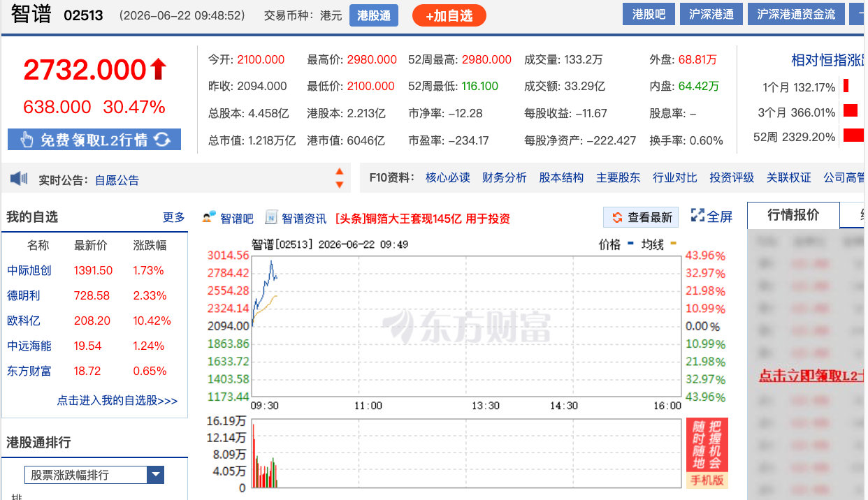The width and height of the screenshot is (868, 500).
Task: Click 查看最新 button
Action: pyautogui.click(x=642, y=217)
